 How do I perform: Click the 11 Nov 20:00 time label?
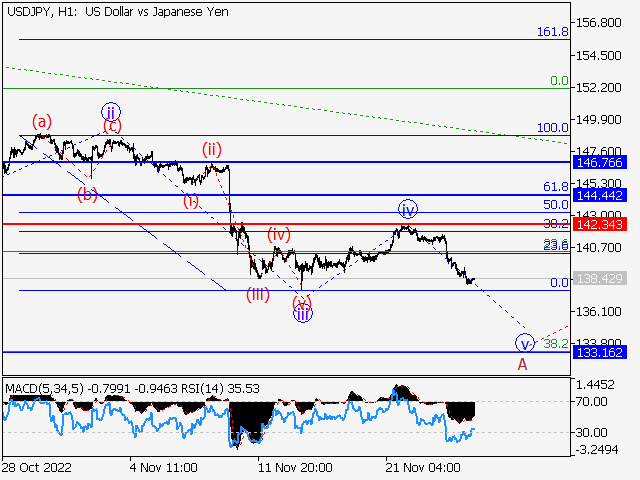[x=295, y=467]
